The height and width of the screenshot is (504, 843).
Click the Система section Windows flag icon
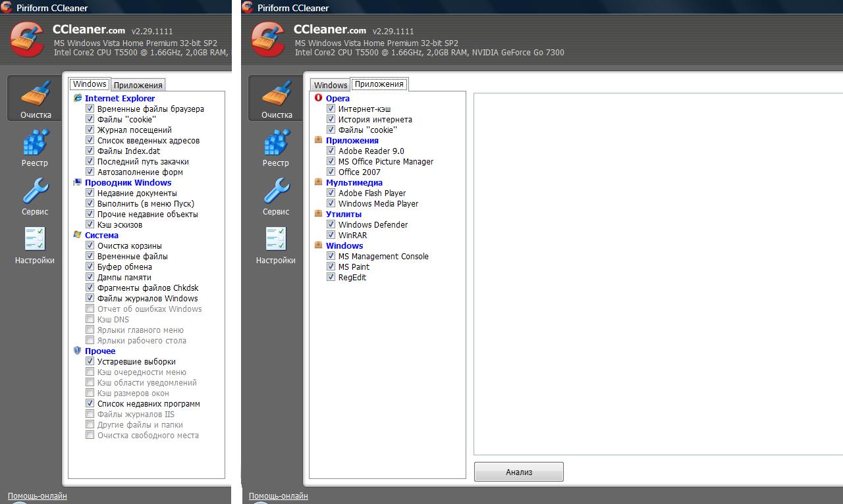click(78, 235)
